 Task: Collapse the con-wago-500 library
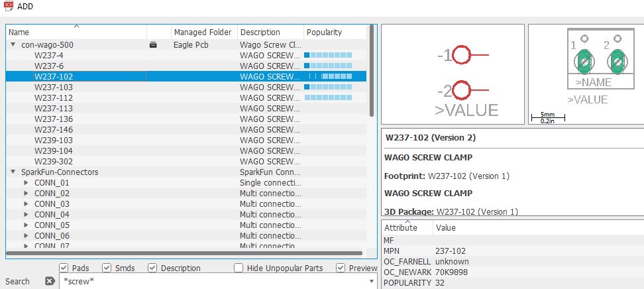pos(13,44)
